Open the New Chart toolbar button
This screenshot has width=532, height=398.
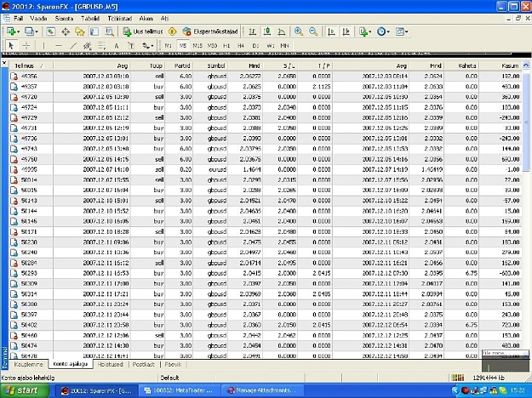[x=13, y=31]
